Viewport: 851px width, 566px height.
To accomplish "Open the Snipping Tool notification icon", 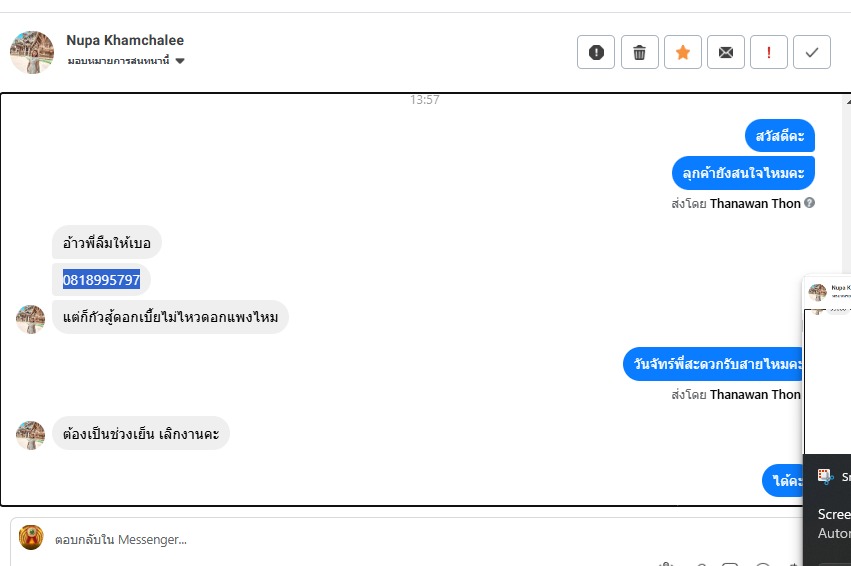I will pyautogui.click(x=825, y=476).
